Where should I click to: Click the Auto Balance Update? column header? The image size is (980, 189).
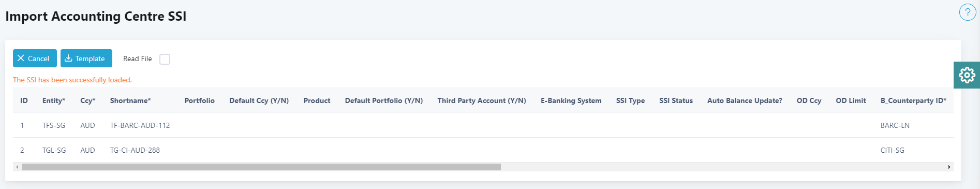click(745, 100)
